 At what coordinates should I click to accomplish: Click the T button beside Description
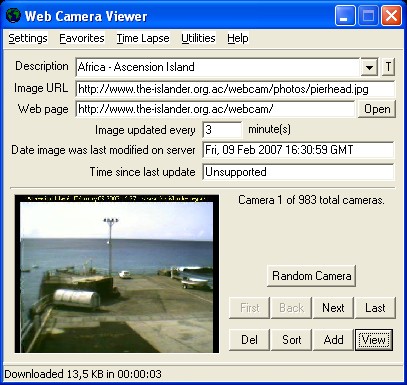coord(388,67)
